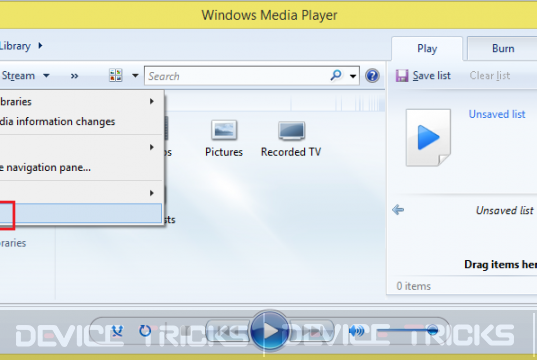Mute the volume speaker button
This screenshot has width=537, height=360.
click(x=357, y=331)
